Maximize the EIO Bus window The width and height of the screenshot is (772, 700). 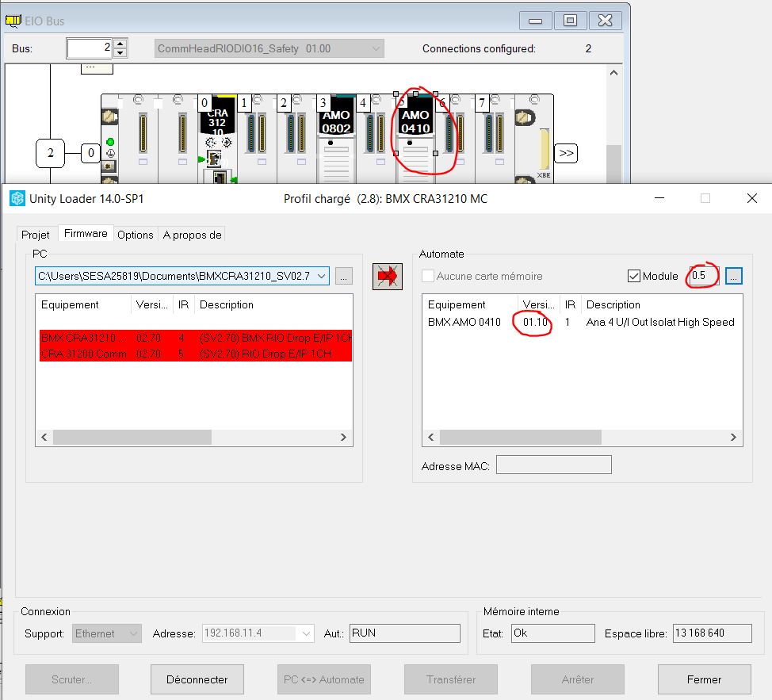(570, 21)
